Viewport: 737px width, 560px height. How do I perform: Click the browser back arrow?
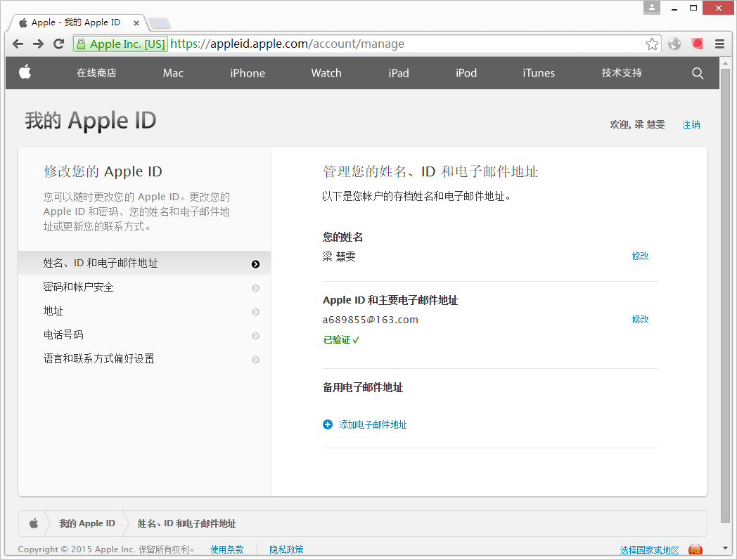pos(18,44)
